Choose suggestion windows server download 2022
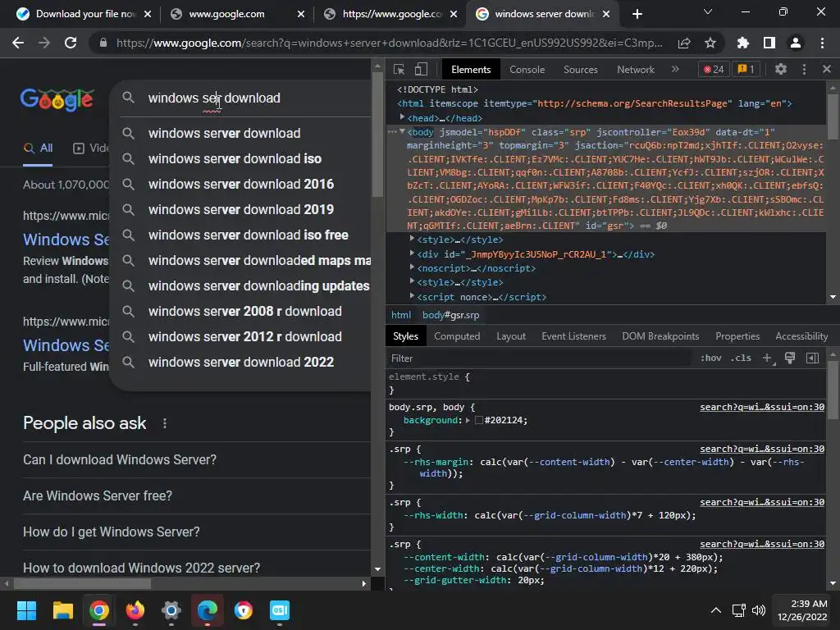The width and height of the screenshot is (840, 630). 240,362
